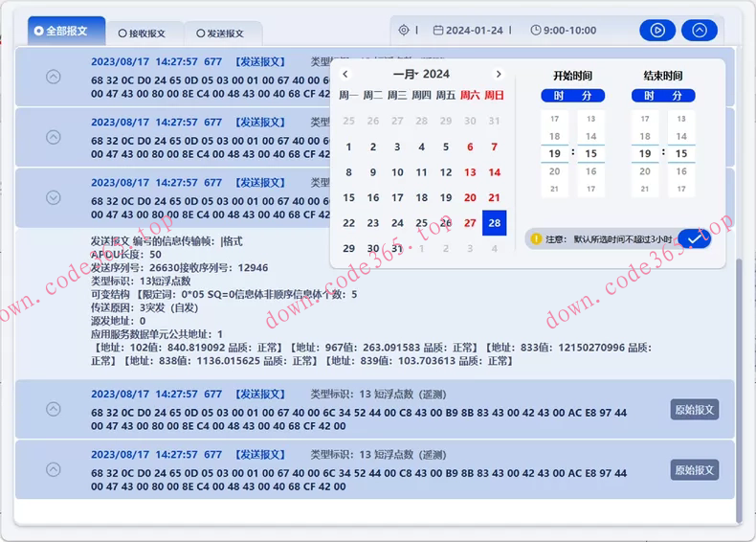The height and width of the screenshot is (542, 756).
Task: Expand the last message row chevron
Action: point(54,469)
